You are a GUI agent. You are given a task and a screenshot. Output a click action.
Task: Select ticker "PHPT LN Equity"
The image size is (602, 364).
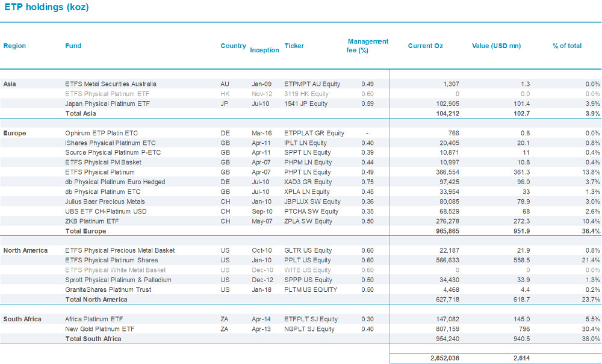tap(307, 173)
